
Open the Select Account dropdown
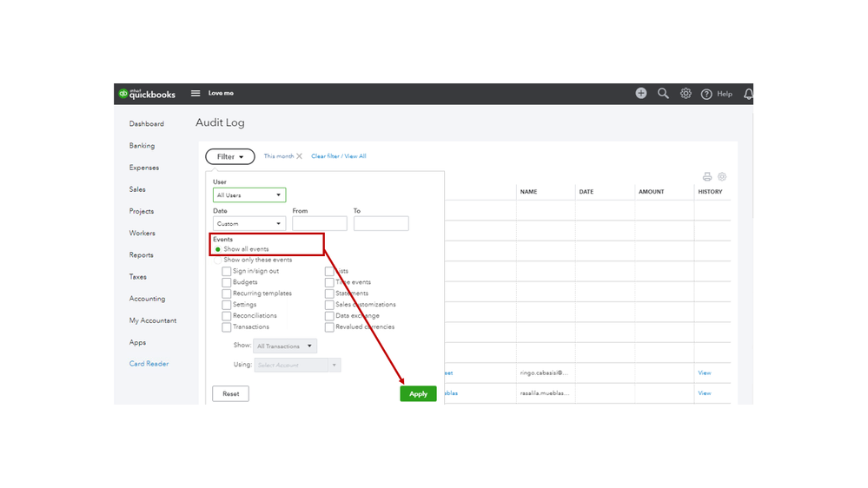(297, 366)
